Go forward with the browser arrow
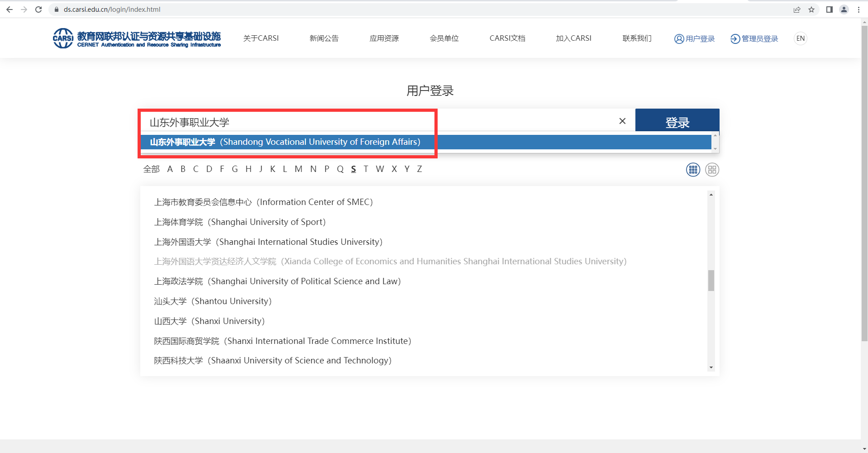868x453 pixels. click(24, 10)
